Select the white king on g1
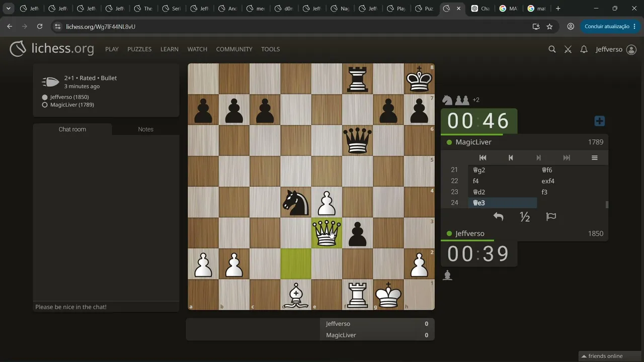 tap(388, 295)
